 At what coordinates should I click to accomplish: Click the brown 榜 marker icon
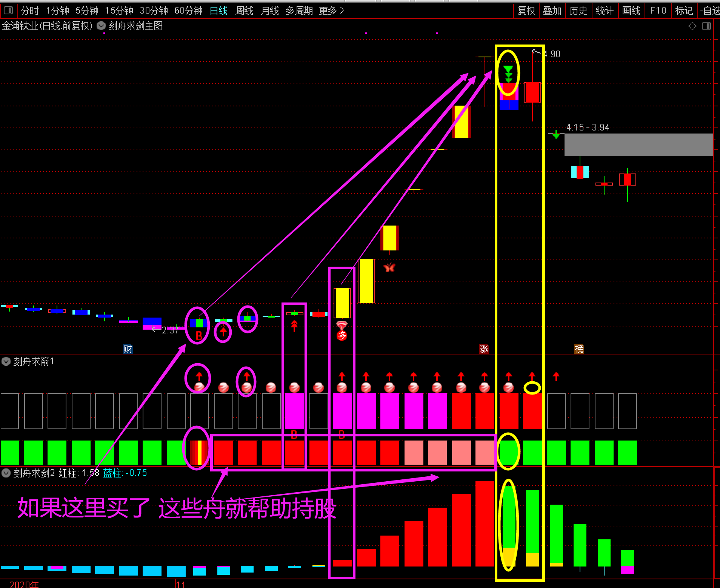(x=579, y=349)
